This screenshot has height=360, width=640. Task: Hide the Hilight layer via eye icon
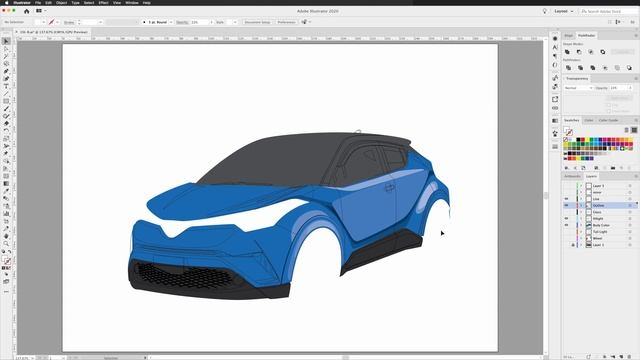tap(567, 218)
